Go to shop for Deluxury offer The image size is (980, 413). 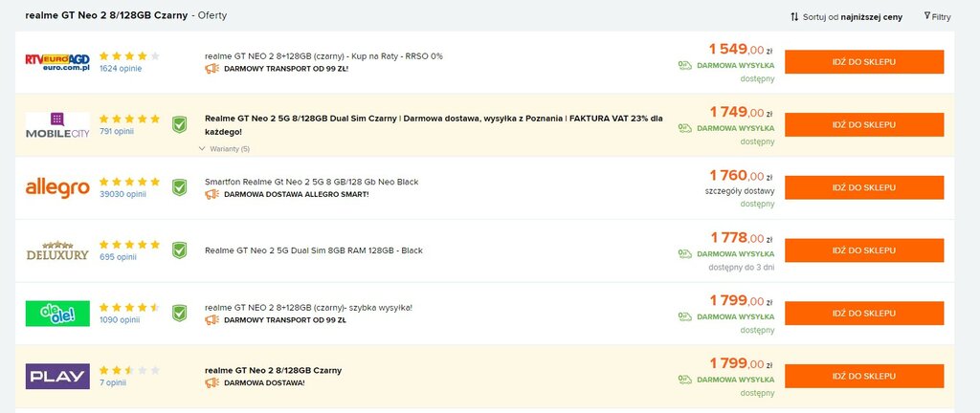tap(864, 250)
